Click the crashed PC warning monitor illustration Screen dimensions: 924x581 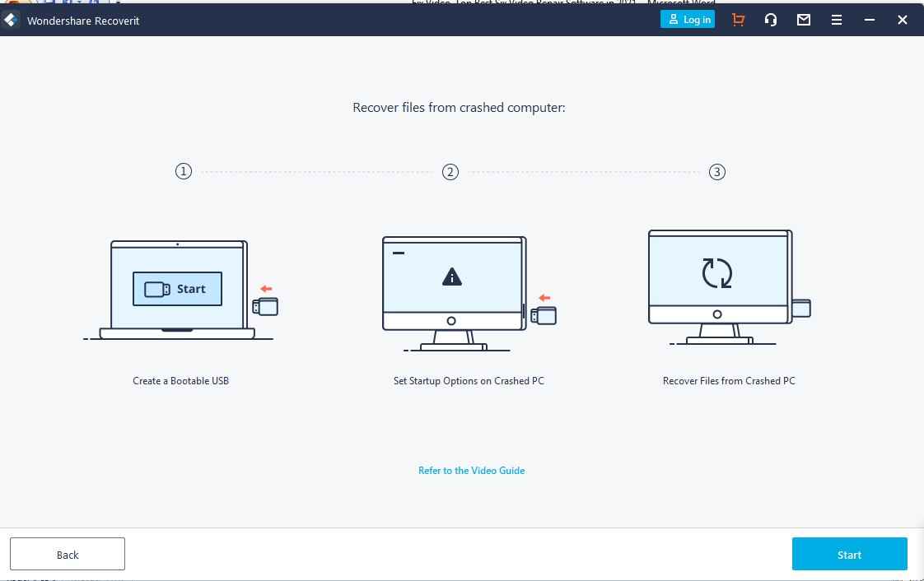point(469,293)
